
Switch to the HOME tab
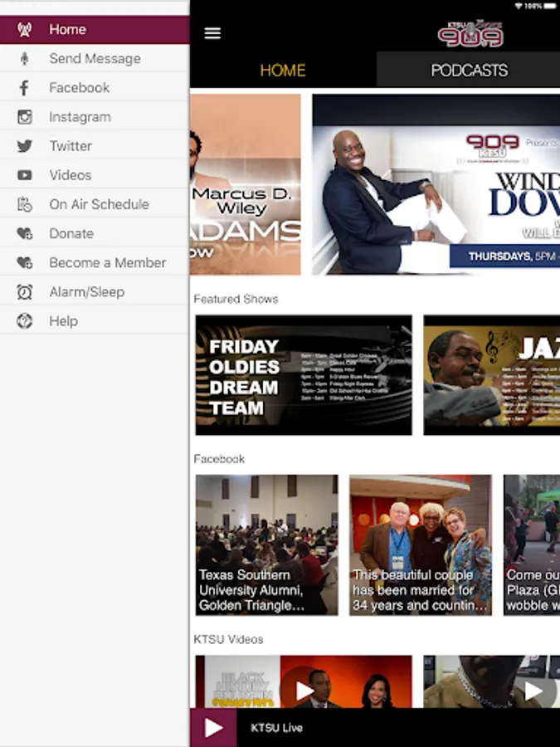pyautogui.click(x=283, y=70)
